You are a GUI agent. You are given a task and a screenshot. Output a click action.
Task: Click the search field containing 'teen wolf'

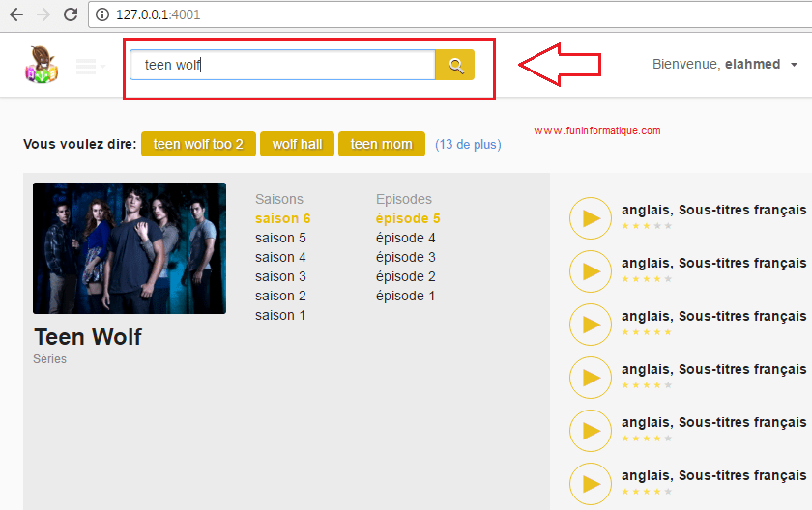coord(282,65)
